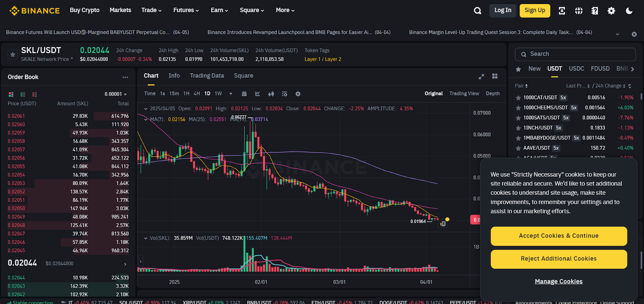Select the 1D chart interval

pyautogui.click(x=207, y=93)
